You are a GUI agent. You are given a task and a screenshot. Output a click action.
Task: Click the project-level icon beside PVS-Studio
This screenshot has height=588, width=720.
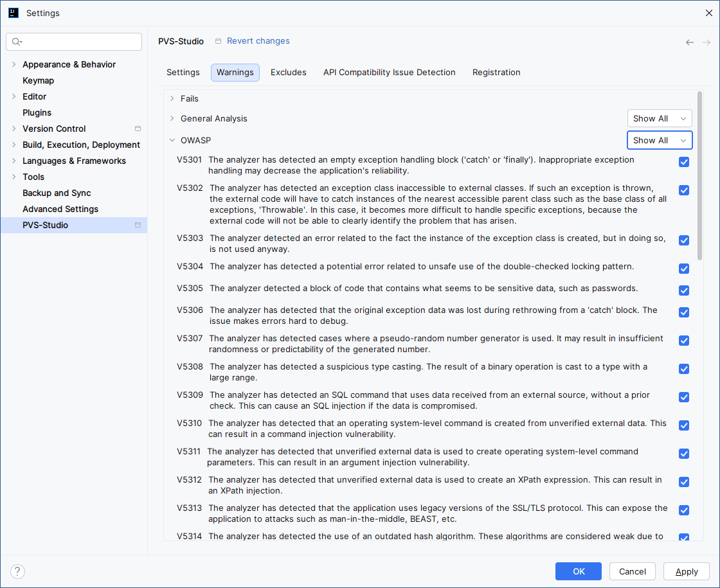[x=138, y=225]
